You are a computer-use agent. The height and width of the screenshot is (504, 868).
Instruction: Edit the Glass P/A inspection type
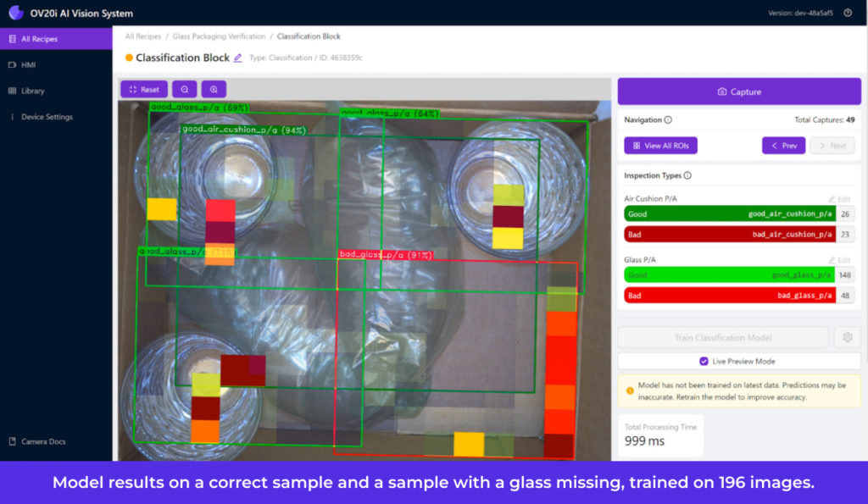click(x=839, y=260)
